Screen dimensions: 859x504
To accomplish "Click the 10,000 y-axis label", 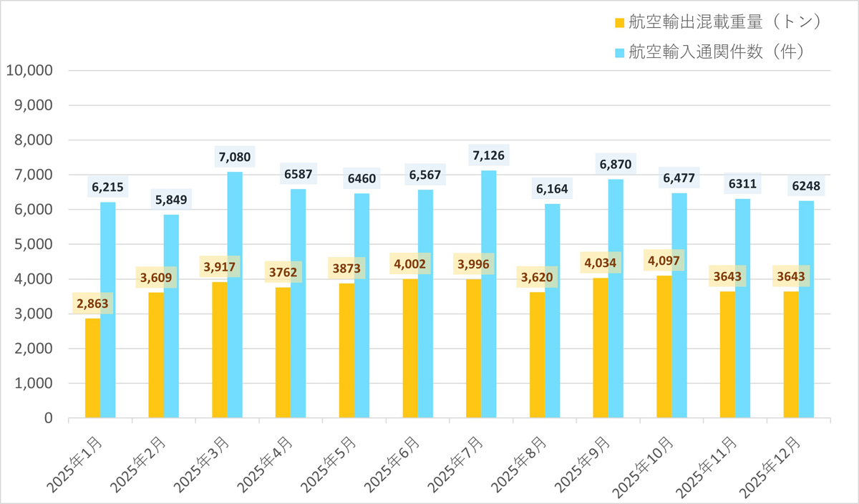I will [x=29, y=71].
